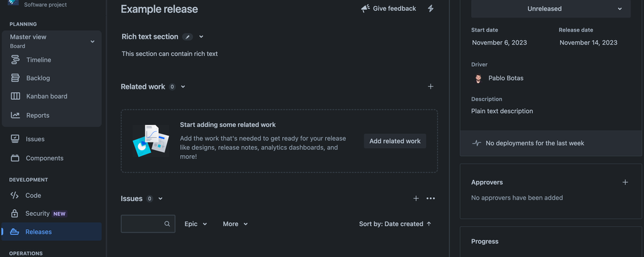
Task: Open the Epic filter dropdown
Action: (x=196, y=224)
